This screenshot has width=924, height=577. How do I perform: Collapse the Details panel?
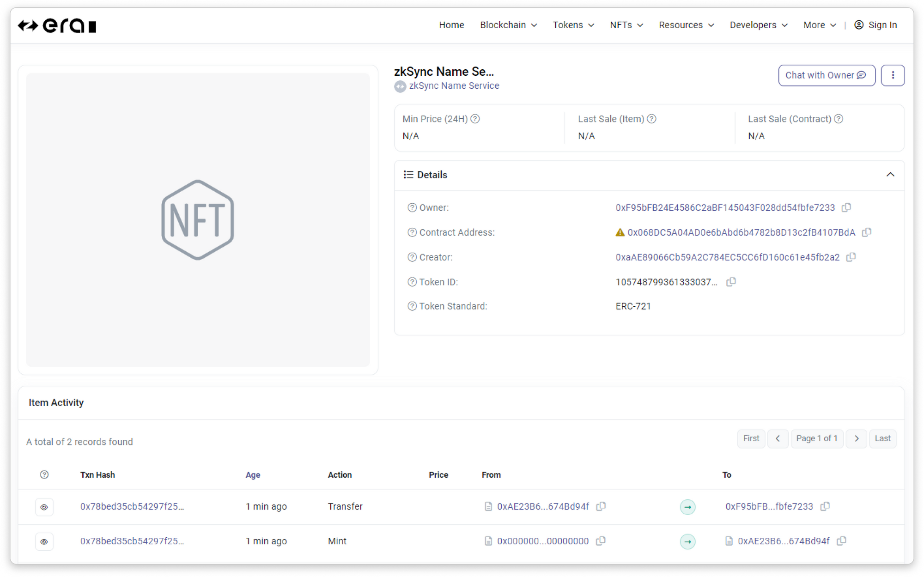click(x=890, y=175)
